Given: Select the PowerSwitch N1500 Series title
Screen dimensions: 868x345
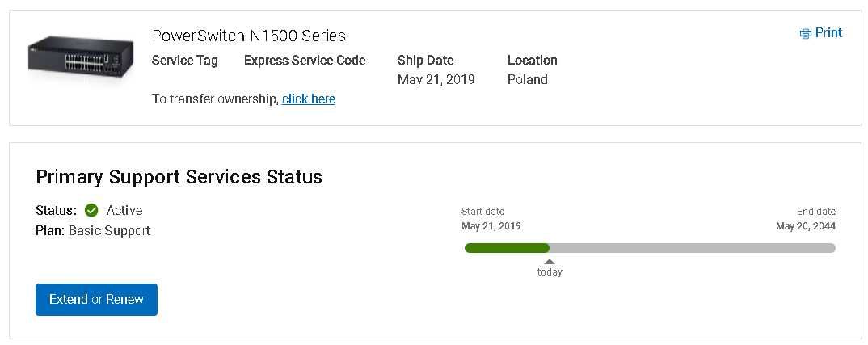Looking at the screenshot, I should click(x=249, y=36).
